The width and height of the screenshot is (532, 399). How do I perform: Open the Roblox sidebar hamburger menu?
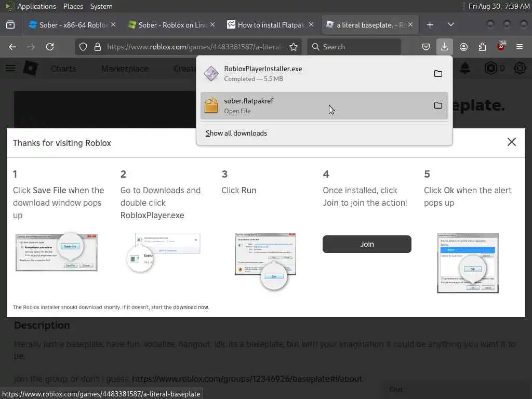pos(10,69)
